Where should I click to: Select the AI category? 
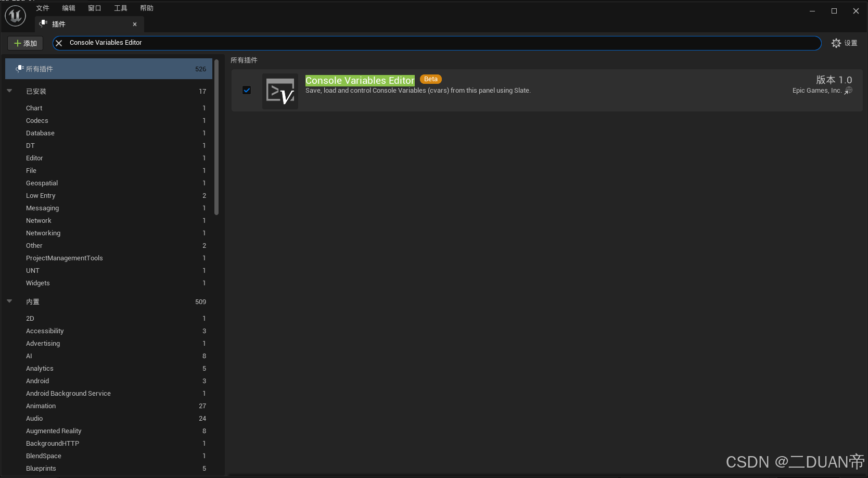(109, 356)
